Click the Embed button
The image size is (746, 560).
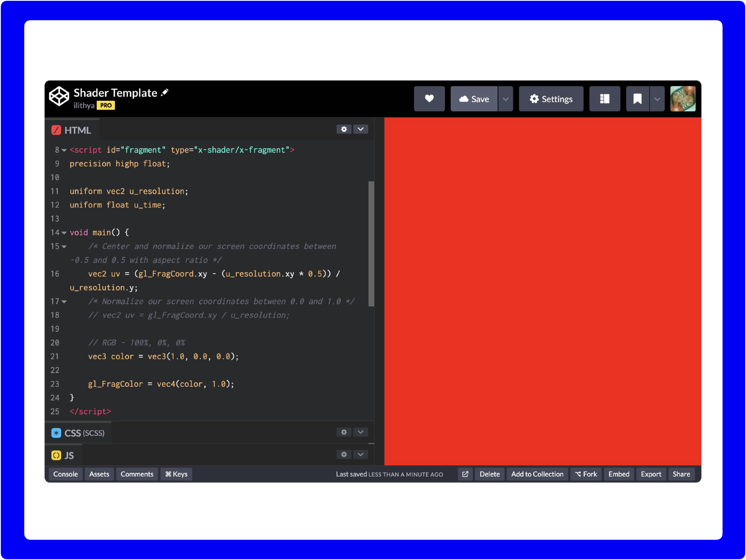619,474
